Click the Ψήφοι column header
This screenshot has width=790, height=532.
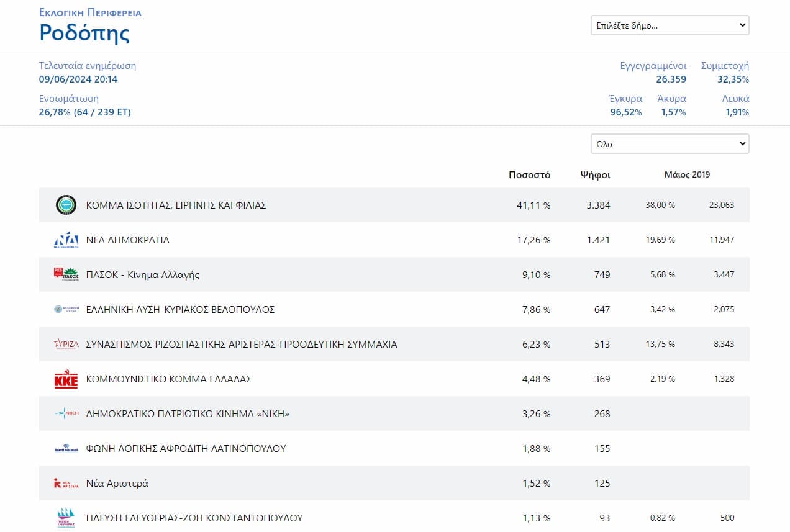pyautogui.click(x=595, y=174)
